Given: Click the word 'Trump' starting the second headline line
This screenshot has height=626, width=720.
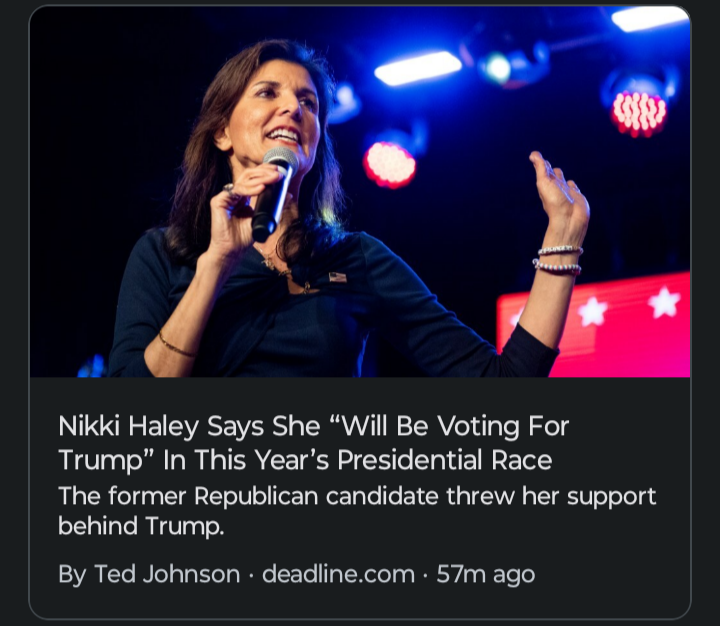Looking at the screenshot, I should (x=101, y=460).
